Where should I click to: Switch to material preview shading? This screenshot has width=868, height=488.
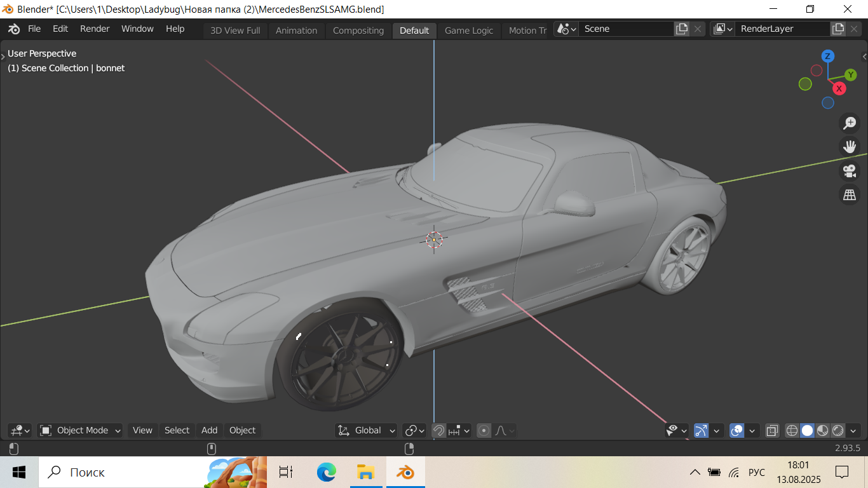click(x=822, y=430)
